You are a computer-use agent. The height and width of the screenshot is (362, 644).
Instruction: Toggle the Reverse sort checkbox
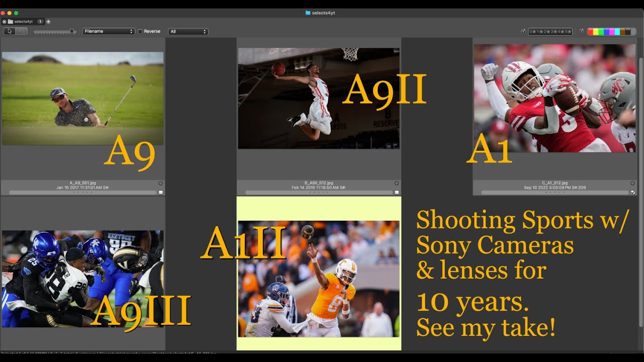(140, 31)
